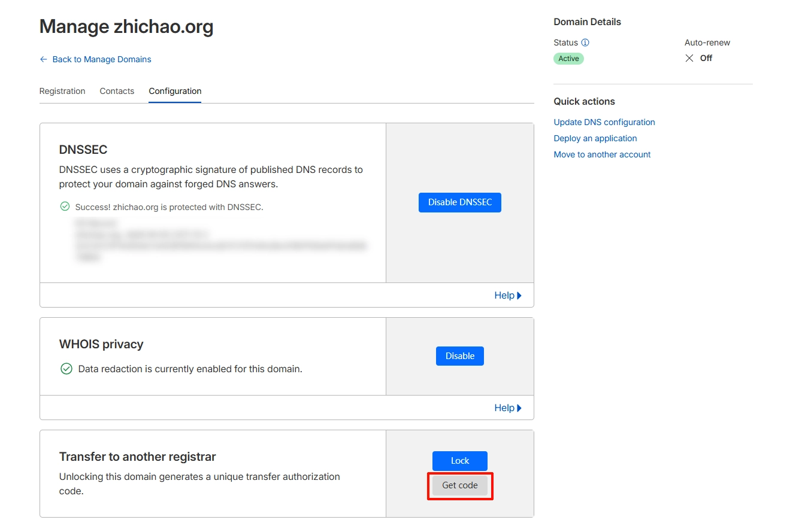Click the blurred DS record text
The height and width of the screenshot is (532, 805).
point(220,239)
